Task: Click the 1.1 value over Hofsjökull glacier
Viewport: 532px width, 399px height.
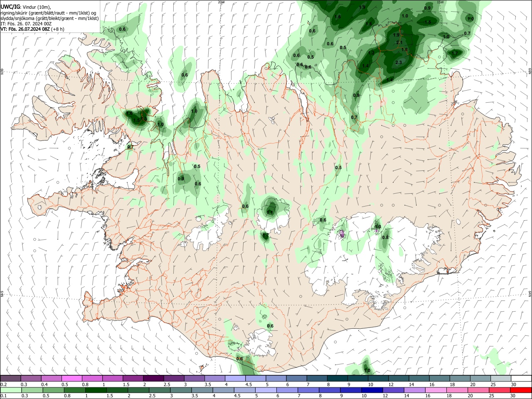Action: point(270,212)
